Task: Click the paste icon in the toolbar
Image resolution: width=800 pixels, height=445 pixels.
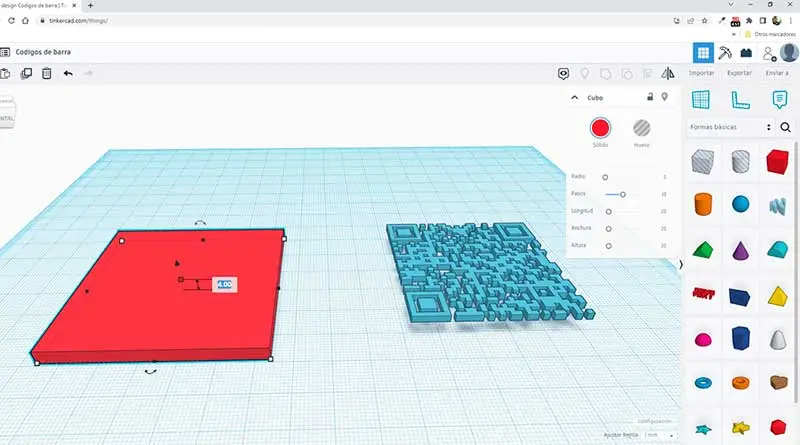Action: (x=5, y=73)
